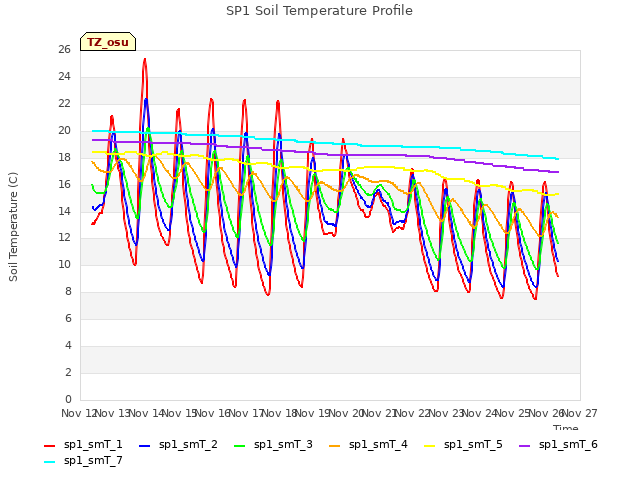Click the sp1_smT_1 legend label

click(x=93, y=444)
